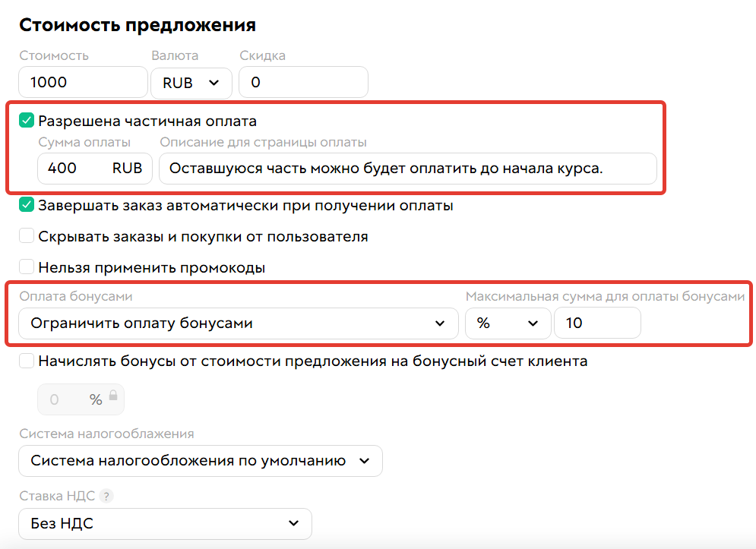Enable Начислять бонусы от стоимости предложения

[27, 361]
